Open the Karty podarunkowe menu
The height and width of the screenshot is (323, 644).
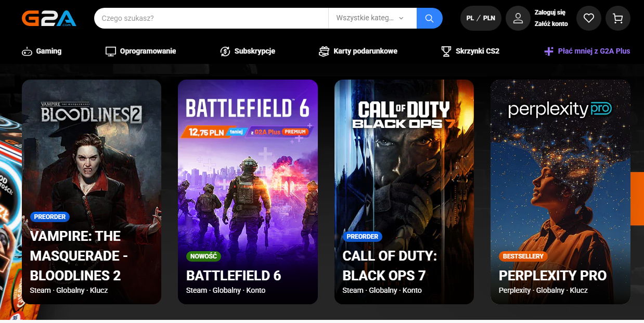pyautogui.click(x=365, y=51)
